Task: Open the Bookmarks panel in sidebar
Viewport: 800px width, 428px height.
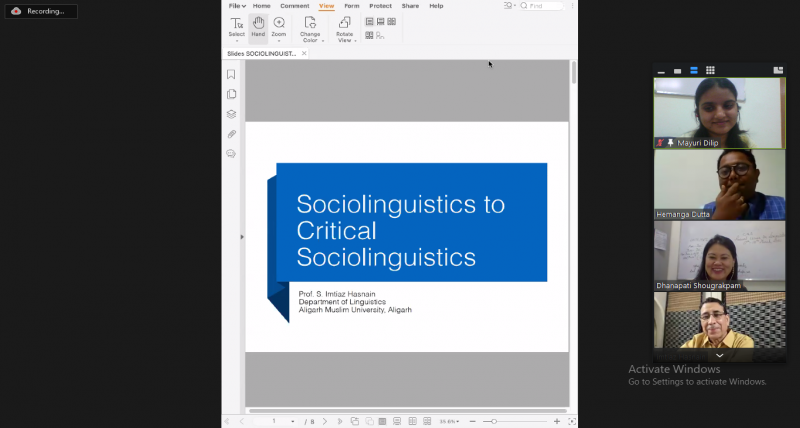Action: [231, 74]
